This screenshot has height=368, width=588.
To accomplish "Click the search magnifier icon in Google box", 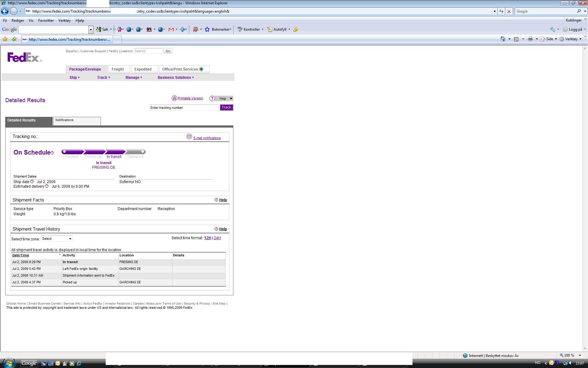I will (579, 11).
